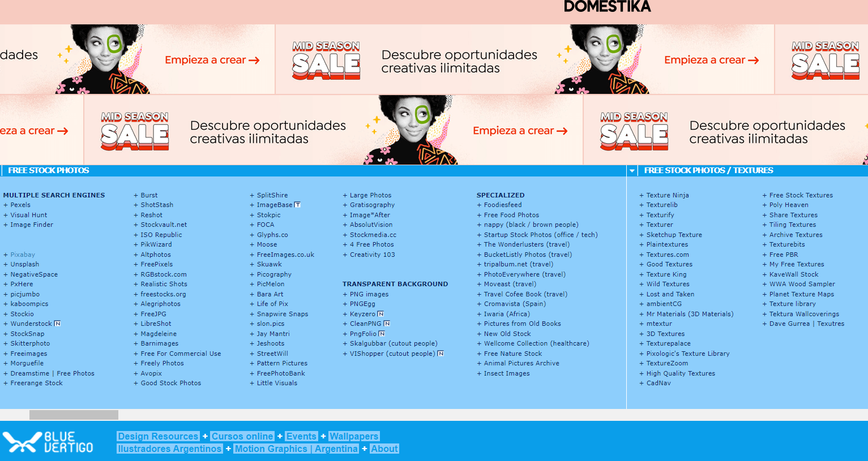868x461 pixels.
Task: Click the badge icon beside ImageBase
Action: (298, 205)
